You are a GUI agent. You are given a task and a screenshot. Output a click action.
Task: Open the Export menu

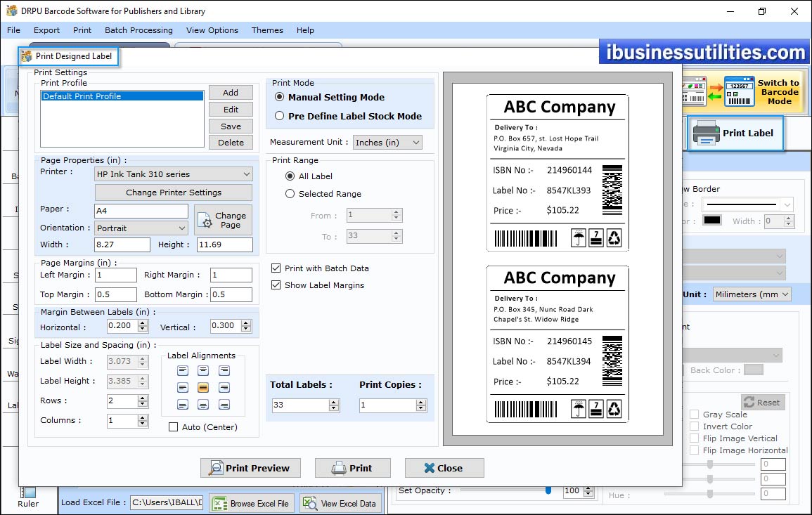tap(46, 30)
